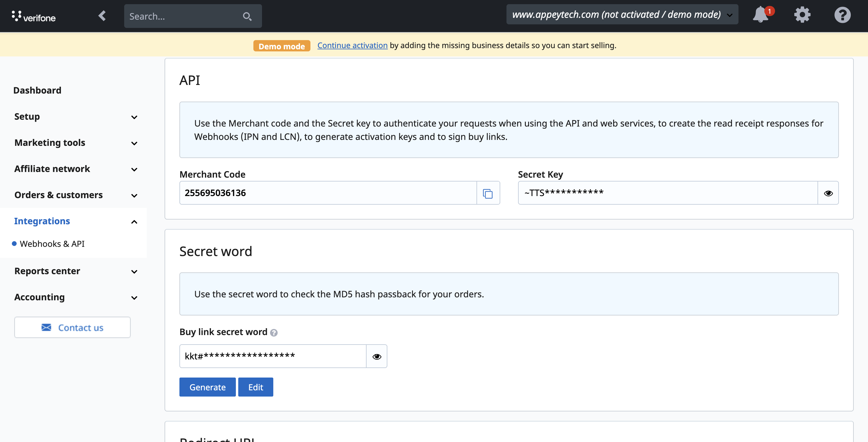Reveal the Secret Key value
The width and height of the screenshot is (868, 442).
coord(828,193)
